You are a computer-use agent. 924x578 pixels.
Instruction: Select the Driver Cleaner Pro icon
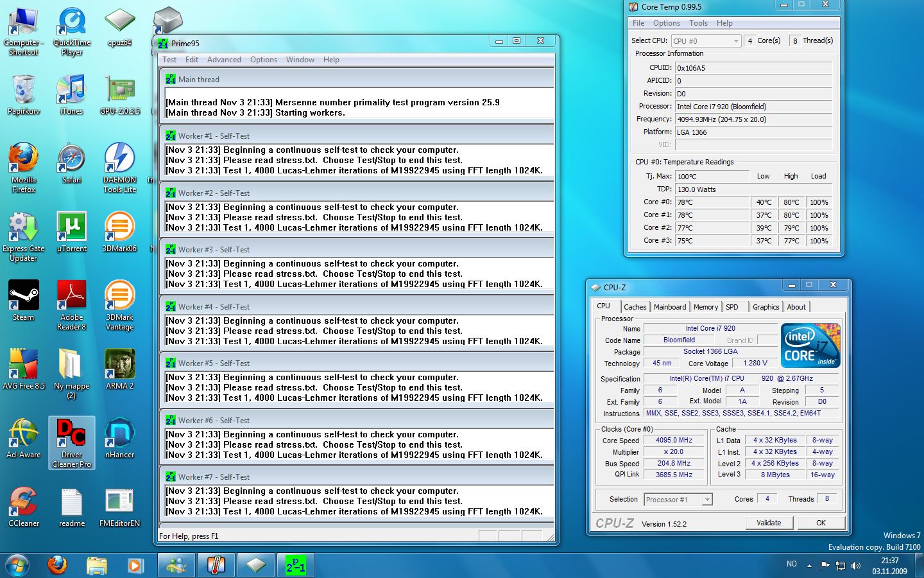point(72,442)
